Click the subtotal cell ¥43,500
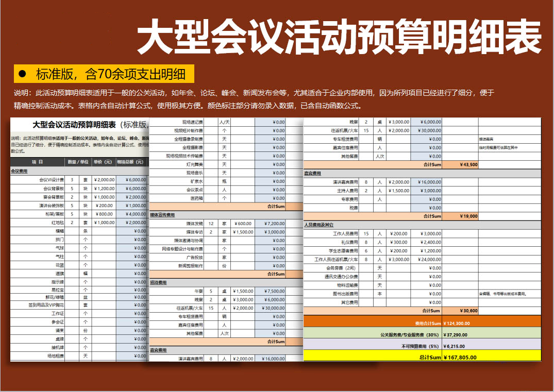 (x=467, y=165)
